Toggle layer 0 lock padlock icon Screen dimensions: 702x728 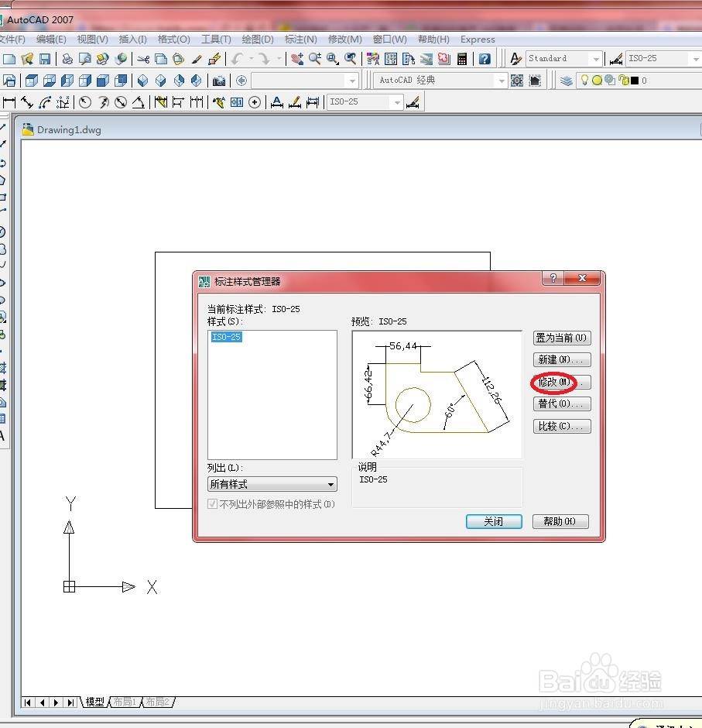coord(625,81)
